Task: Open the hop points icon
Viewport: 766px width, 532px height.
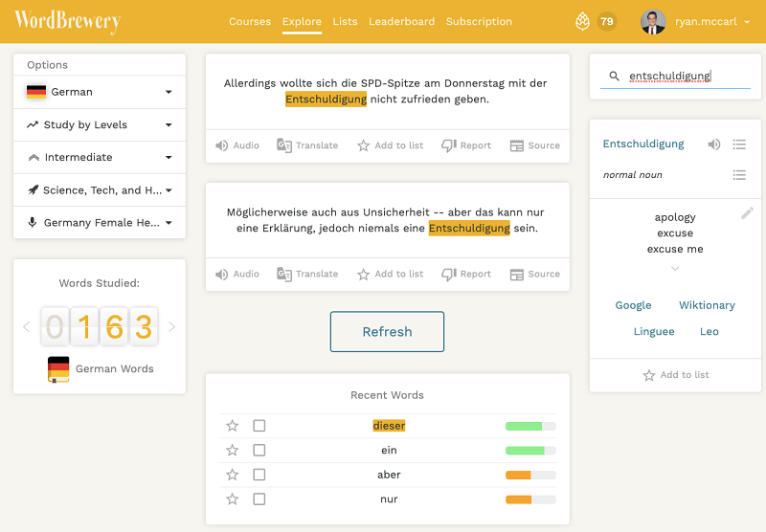Action: (582, 21)
